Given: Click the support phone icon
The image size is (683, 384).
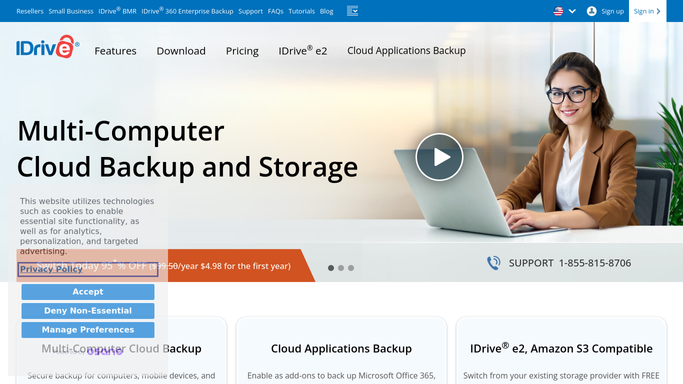Looking at the screenshot, I should [494, 263].
